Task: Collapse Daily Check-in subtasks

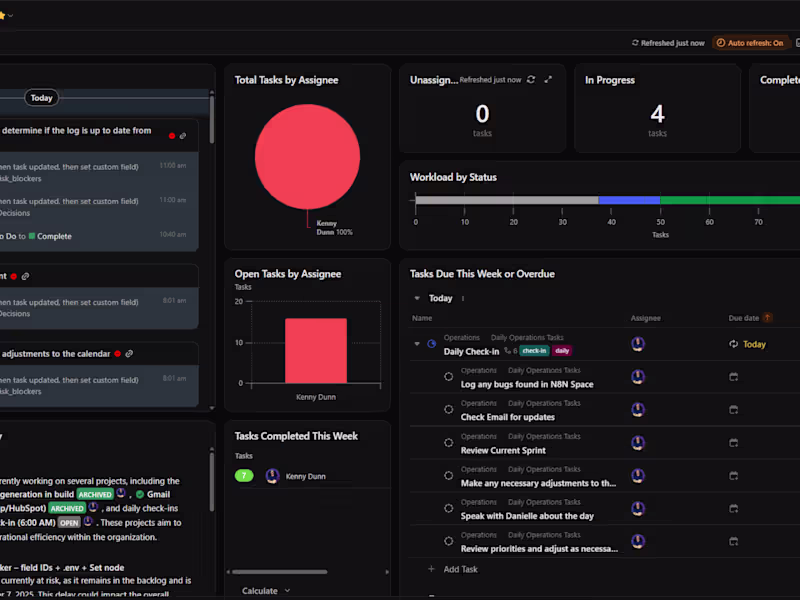Action: coord(417,344)
